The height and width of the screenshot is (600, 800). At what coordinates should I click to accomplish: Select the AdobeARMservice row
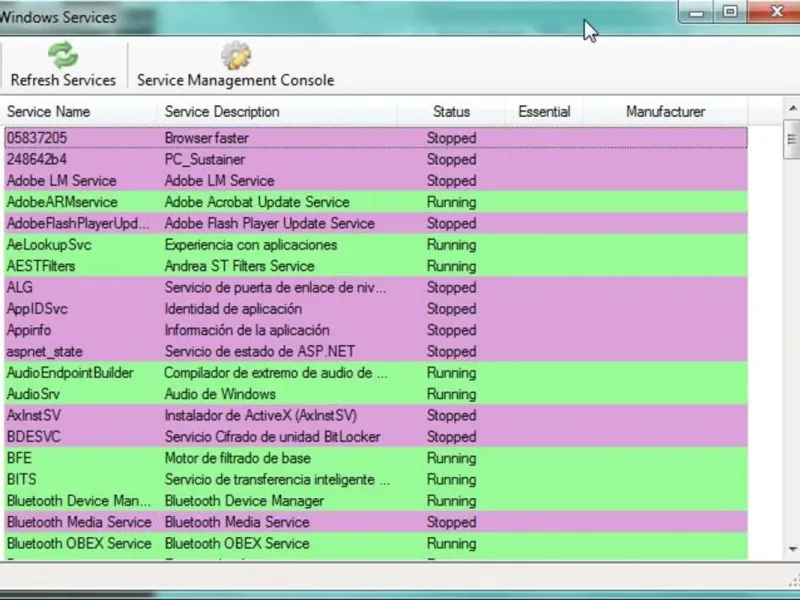376,202
